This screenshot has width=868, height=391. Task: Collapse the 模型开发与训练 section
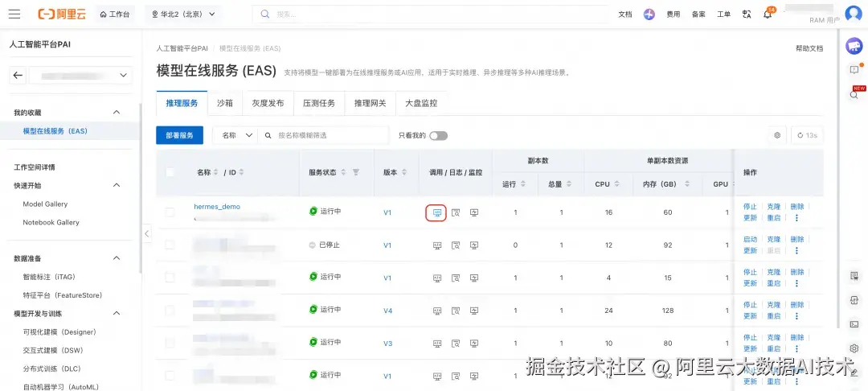click(x=117, y=314)
